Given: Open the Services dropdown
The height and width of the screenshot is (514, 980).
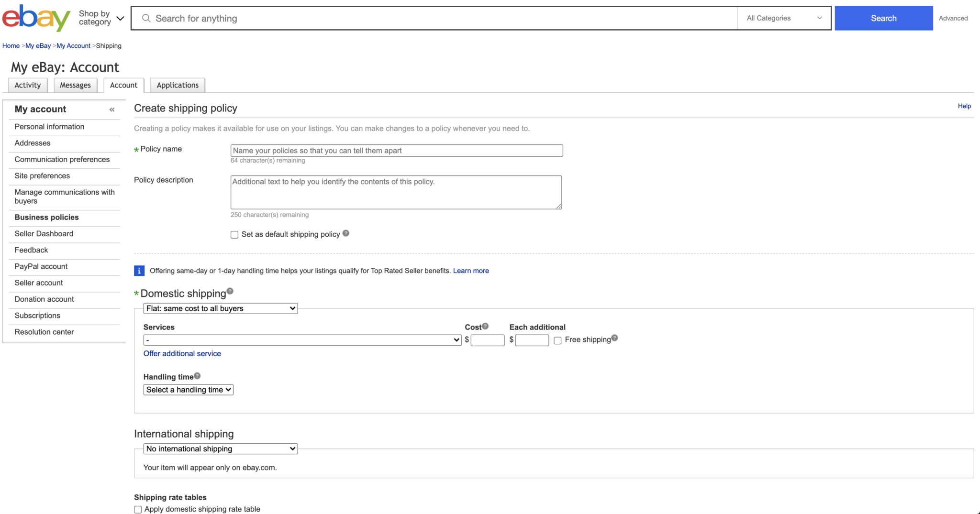Looking at the screenshot, I should (302, 340).
